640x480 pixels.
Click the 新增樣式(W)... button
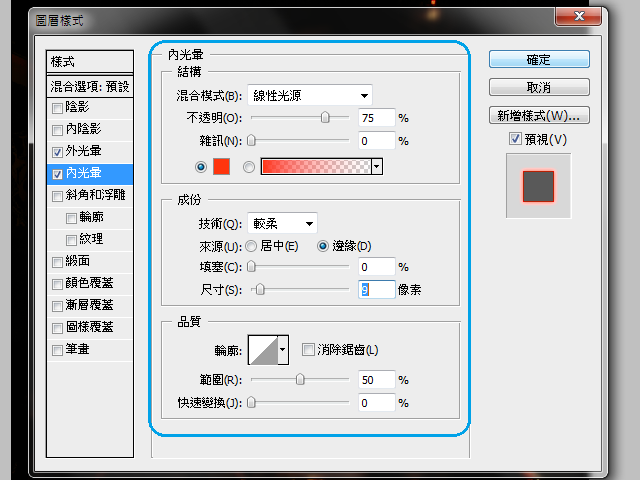(x=539, y=116)
